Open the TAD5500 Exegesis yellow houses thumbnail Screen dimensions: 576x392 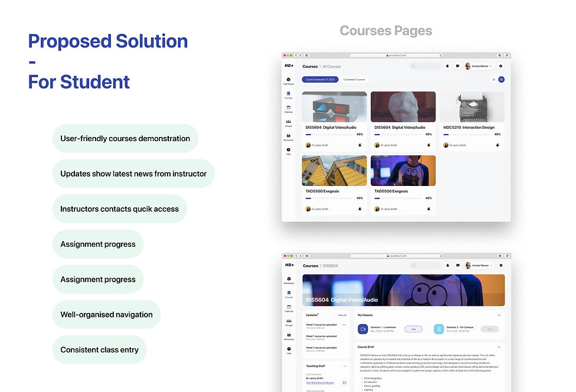334,171
